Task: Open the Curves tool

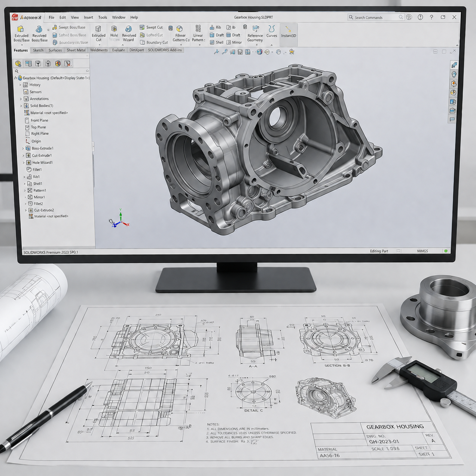Action: pos(271,32)
